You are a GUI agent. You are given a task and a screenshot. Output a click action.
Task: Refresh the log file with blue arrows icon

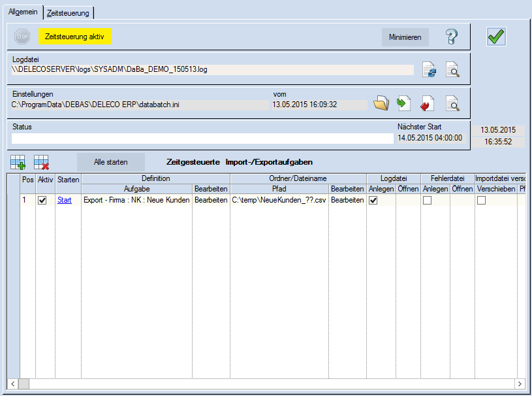[429, 69]
